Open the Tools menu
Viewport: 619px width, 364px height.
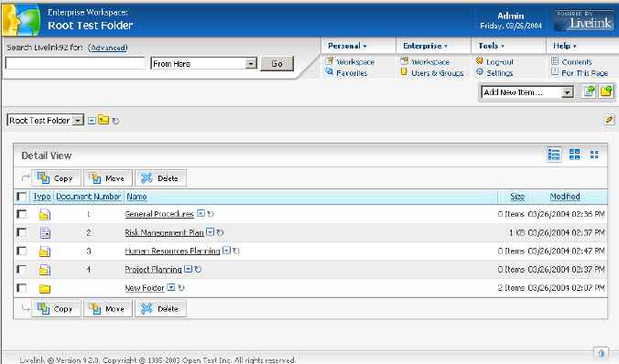coord(491,46)
